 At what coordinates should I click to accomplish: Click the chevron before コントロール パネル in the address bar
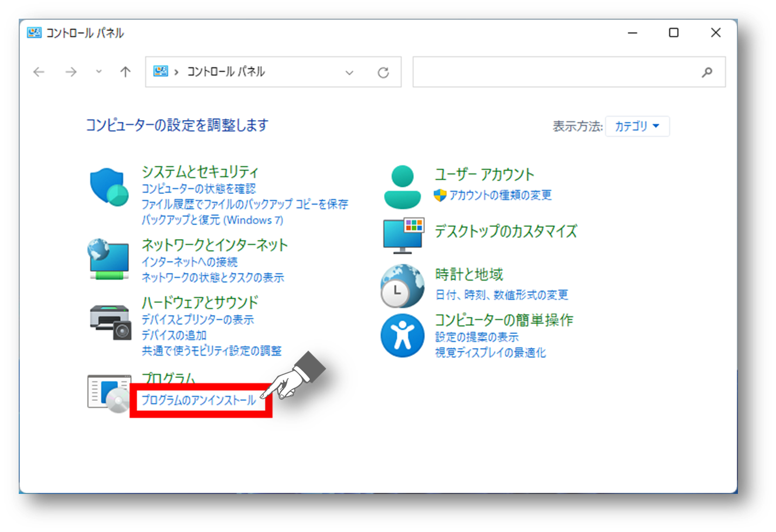click(x=176, y=72)
